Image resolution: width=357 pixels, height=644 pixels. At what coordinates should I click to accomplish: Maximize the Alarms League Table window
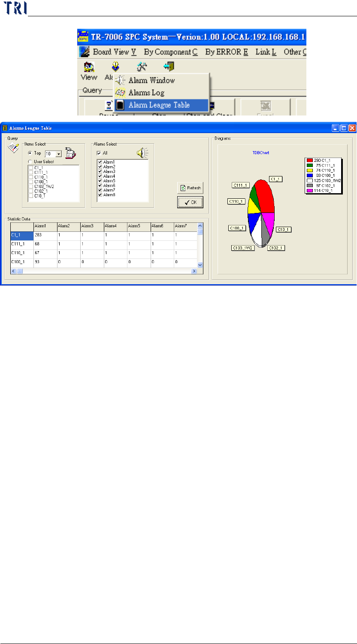(x=344, y=128)
